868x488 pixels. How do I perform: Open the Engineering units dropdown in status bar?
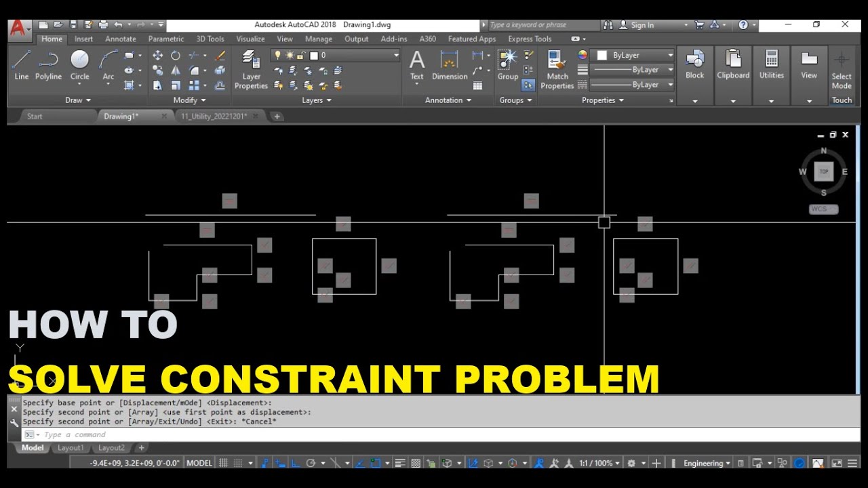[707, 463]
